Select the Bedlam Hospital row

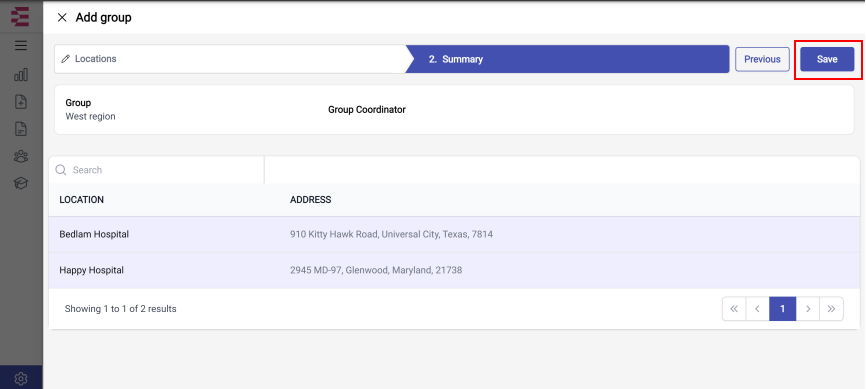[457, 234]
